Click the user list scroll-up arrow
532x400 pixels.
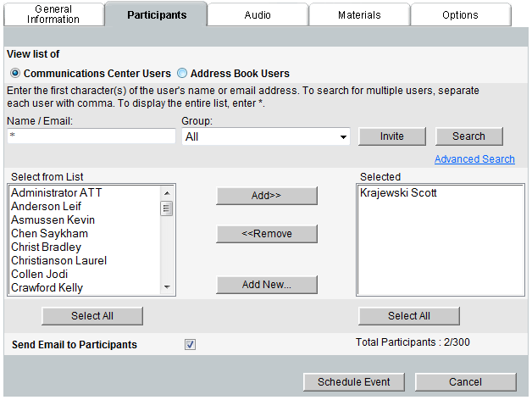[x=167, y=193]
